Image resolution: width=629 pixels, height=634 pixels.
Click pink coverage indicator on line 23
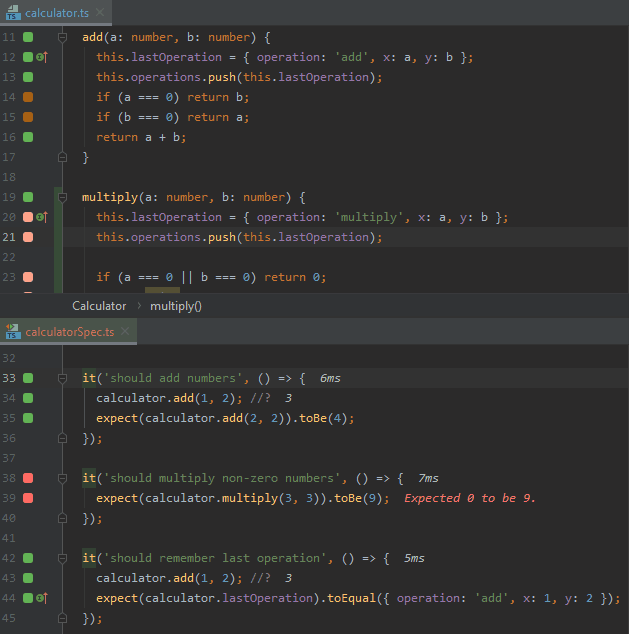tap(28, 277)
